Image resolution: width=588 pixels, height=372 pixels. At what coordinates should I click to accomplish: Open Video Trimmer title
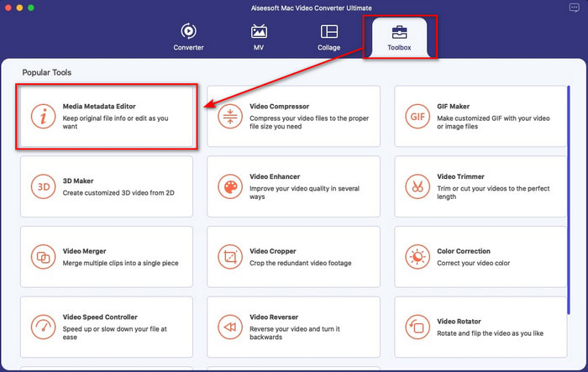click(x=460, y=176)
